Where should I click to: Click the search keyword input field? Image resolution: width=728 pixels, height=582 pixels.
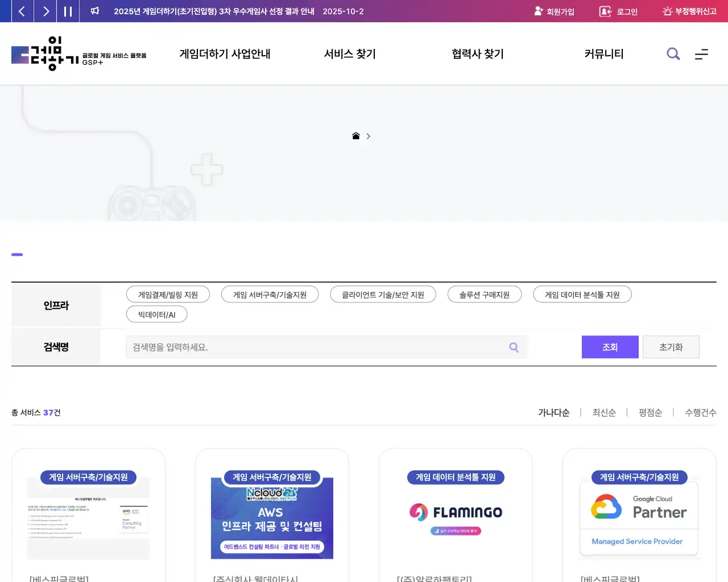click(x=318, y=347)
